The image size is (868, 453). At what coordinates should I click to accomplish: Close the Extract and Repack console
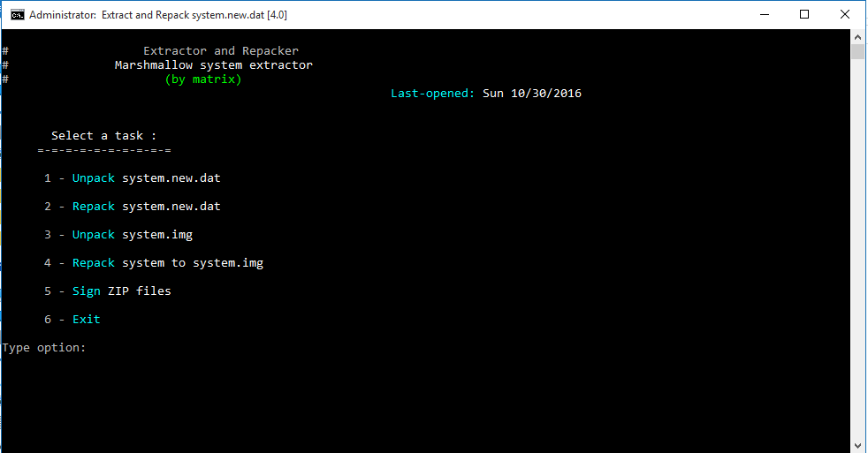[845, 14]
